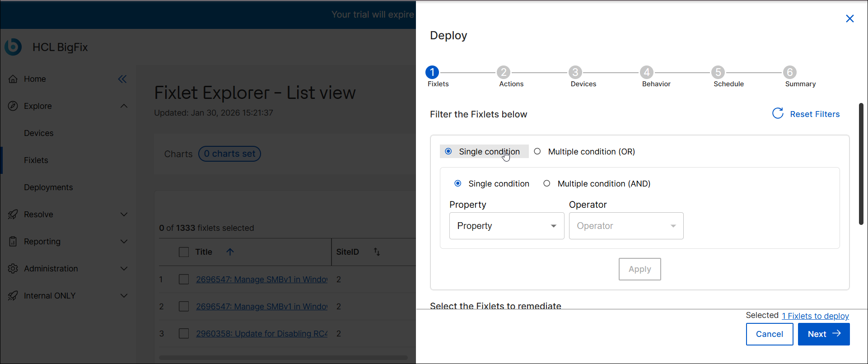Click the Home house icon
868x364 pixels.
click(x=13, y=79)
